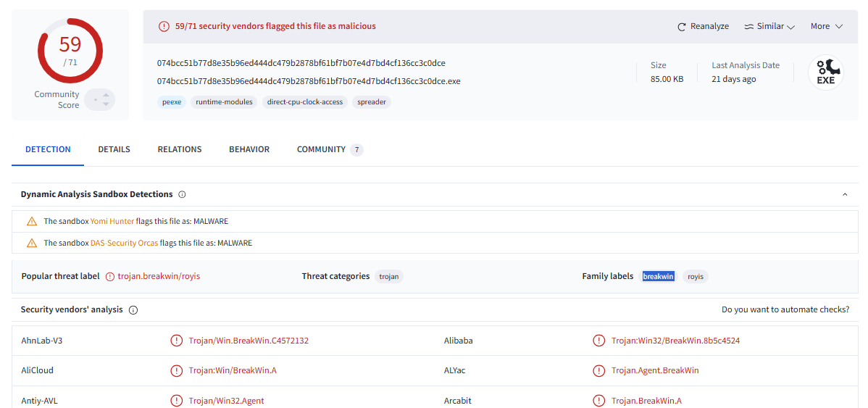Click the '59/71 security vendors flagged' banner text

[x=275, y=26]
